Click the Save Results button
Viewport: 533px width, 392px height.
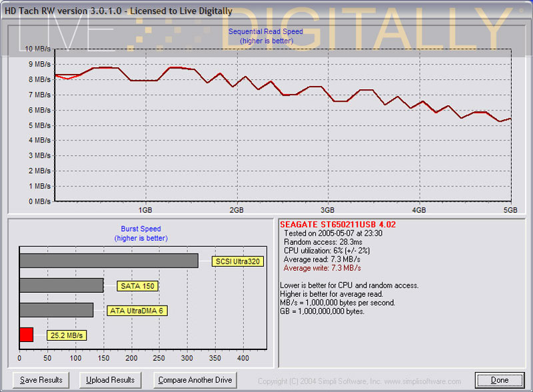[x=41, y=380]
